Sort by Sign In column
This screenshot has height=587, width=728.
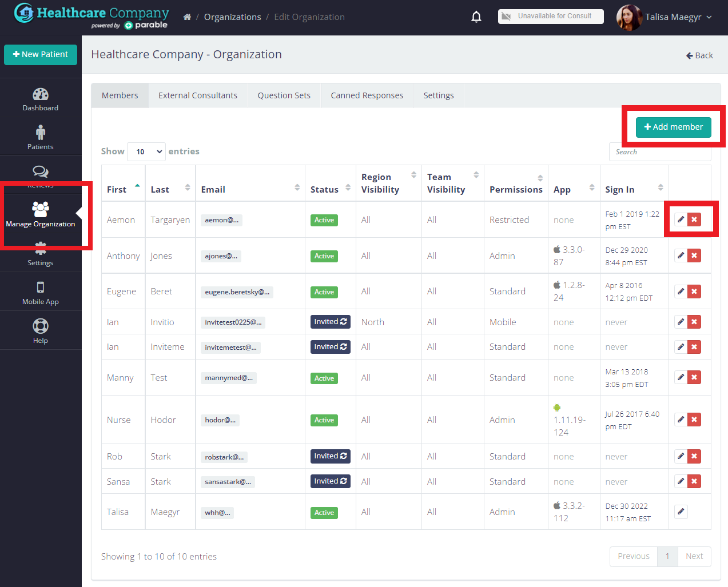[x=634, y=183]
